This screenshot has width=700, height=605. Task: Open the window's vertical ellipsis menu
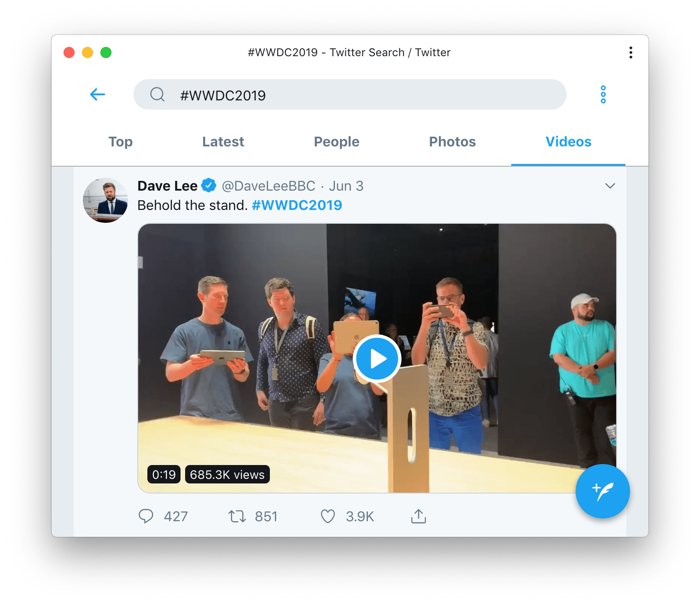[x=630, y=52]
